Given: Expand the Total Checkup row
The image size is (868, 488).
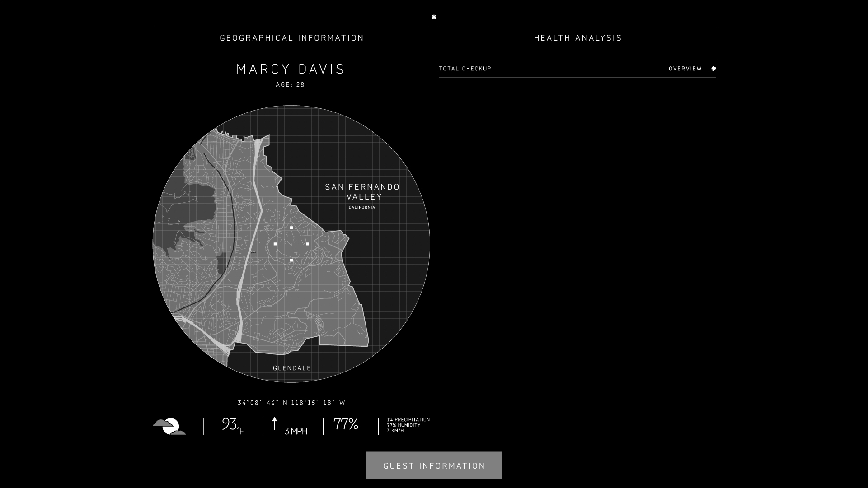Looking at the screenshot, I should [x=465, y=69].
